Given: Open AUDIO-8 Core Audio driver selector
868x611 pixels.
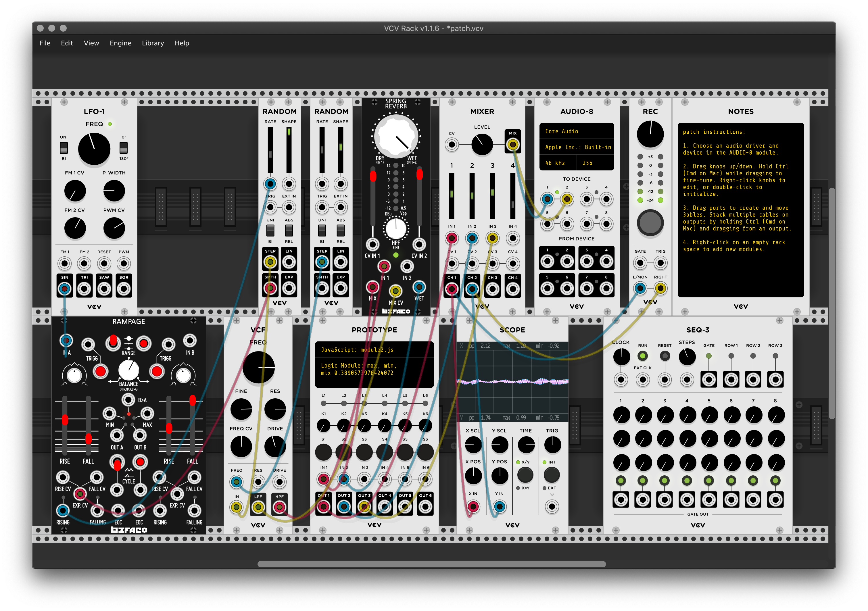Looking at the screenshot, I should click(577, 131).
